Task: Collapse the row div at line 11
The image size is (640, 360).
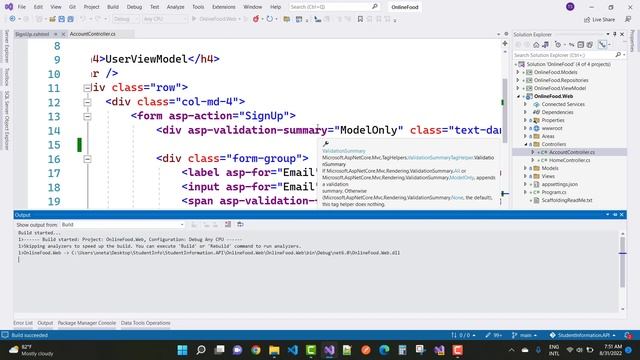Action: coord(87,88)
